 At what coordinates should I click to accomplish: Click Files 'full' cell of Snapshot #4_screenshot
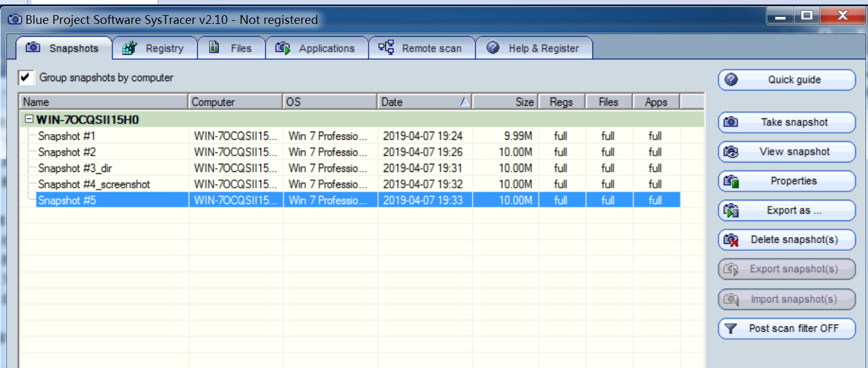coord(608,185)
